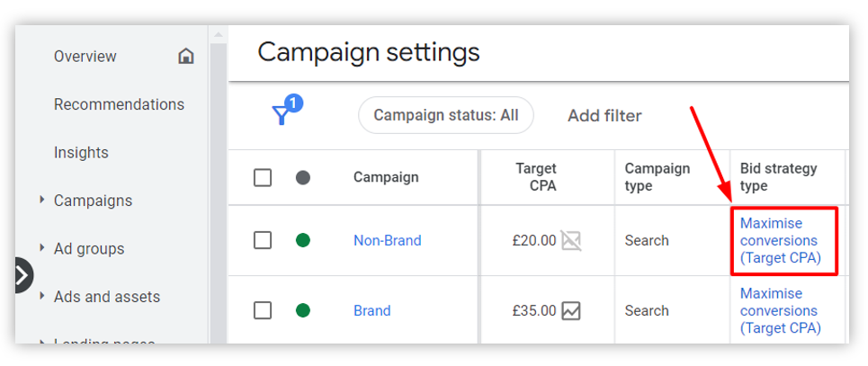
Task: Expand the side panel with black arrow
Action: click(22, 275)
